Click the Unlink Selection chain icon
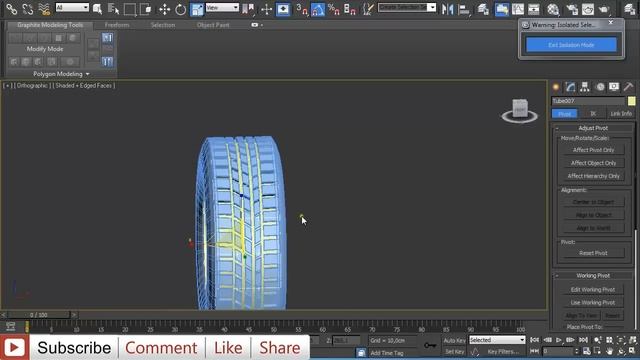 tap(27, 8)
